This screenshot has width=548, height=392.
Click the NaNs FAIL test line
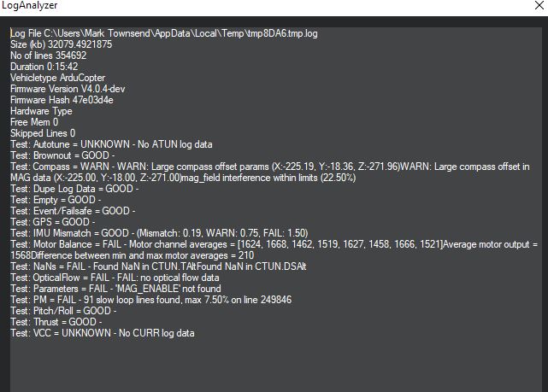tap(158, 266)
